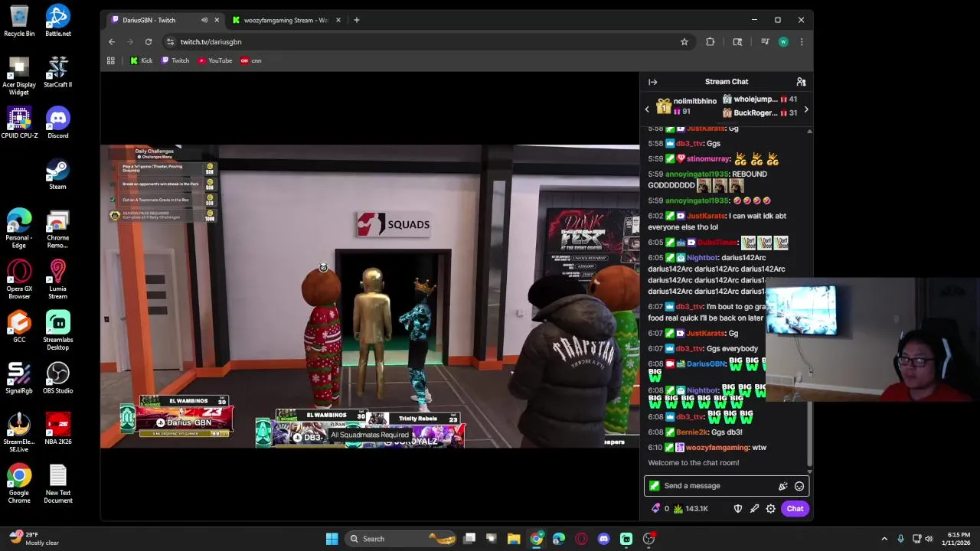
Task: Mute the DariusGBN Twitch tab audio
Action: pyautogui.click(x=204, y=20)
